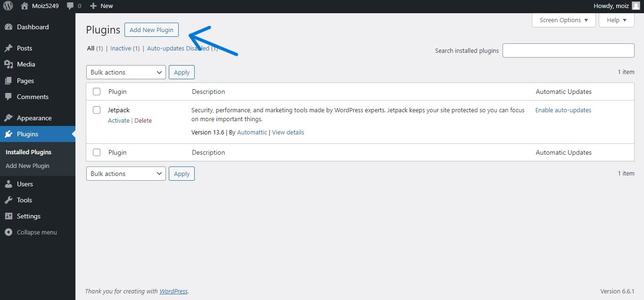The image size is (644, 300).
Task: Activate the Jetpack plugin
Action: [x=118, y=120]
